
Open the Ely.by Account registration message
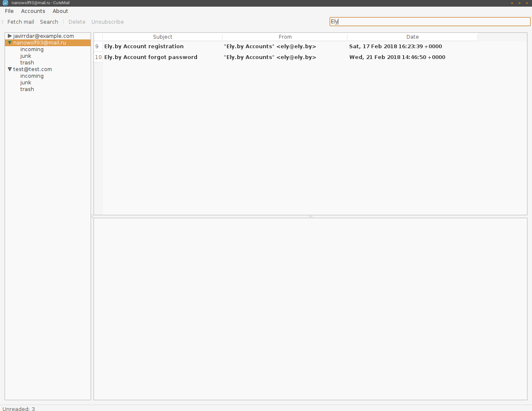144,47
